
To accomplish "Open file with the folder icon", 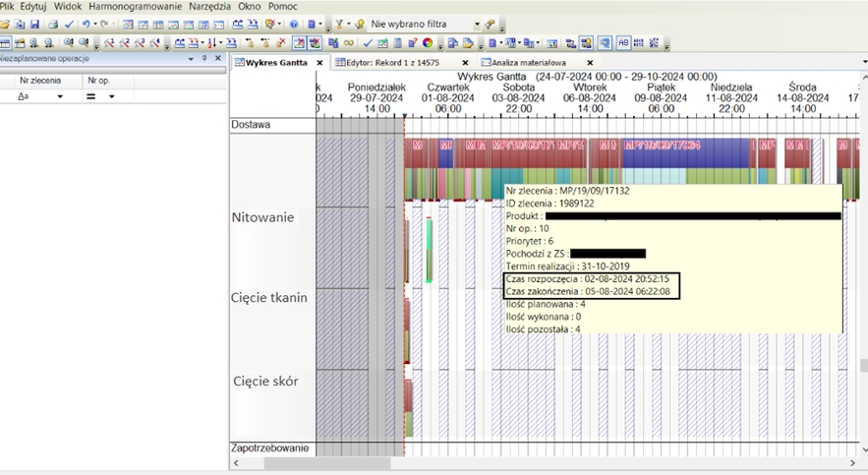I will click(5, 25).
